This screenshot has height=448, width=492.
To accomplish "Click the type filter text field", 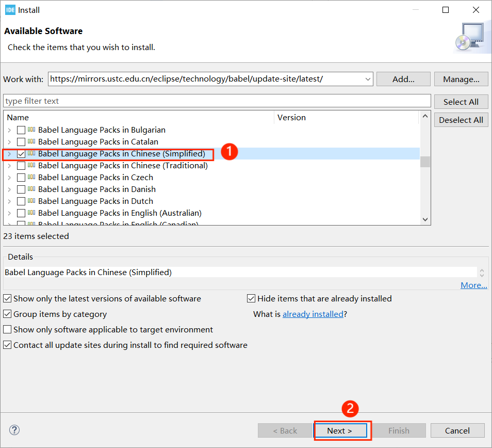I will [x=217, y=101].
